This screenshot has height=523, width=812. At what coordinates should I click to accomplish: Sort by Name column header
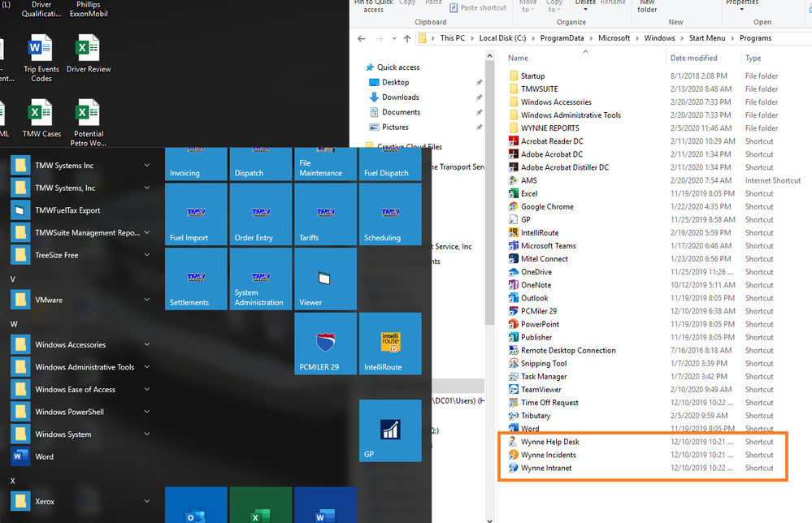pos(518,58)
